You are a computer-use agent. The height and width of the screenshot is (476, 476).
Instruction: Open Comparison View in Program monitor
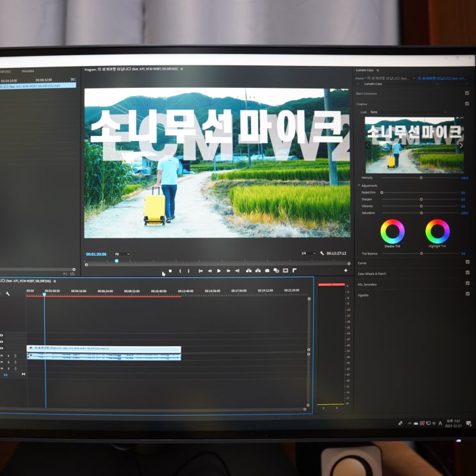(x=276, y=270)
